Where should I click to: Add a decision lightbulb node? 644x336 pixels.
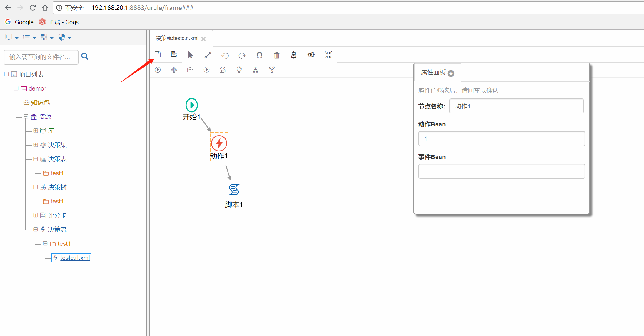239,70
